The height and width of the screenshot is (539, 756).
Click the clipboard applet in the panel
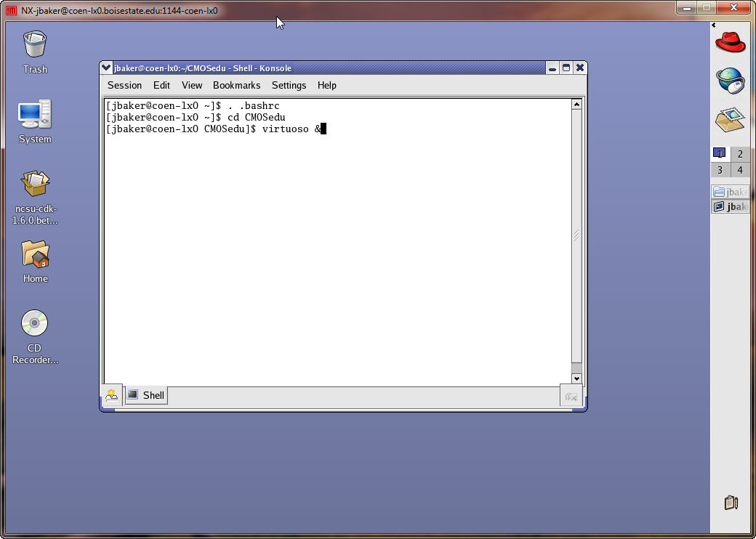[x=731, y=502]
